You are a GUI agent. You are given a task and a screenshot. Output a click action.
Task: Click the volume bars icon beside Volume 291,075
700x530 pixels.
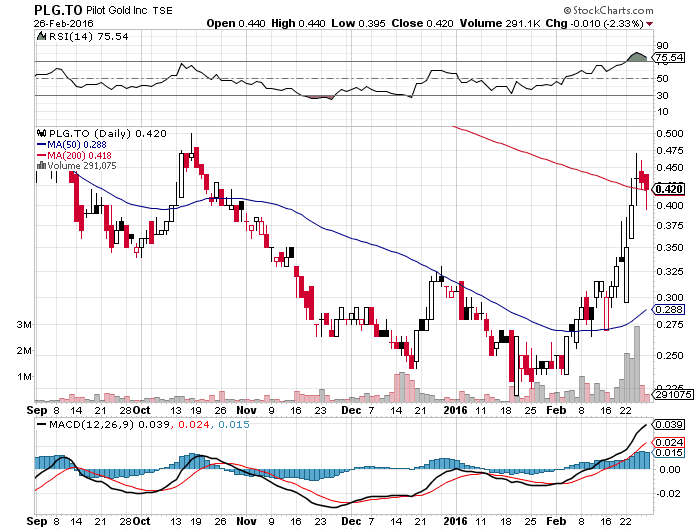tap(40, 166)
